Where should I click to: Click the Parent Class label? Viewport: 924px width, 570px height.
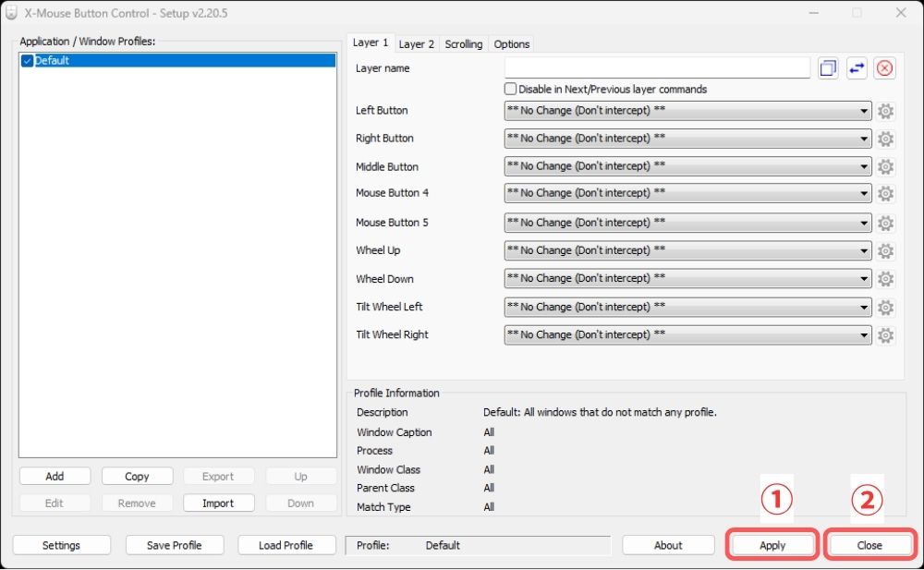[x=385, y=488]
